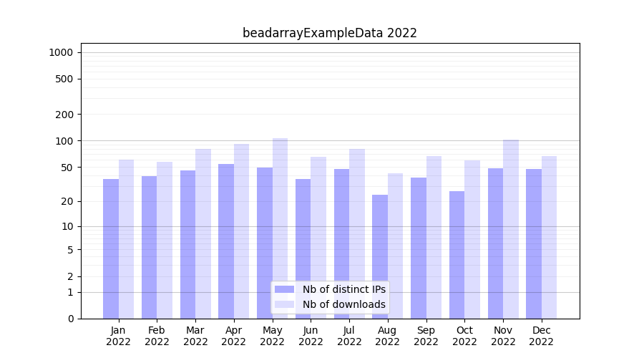Click the "Dec 2022" x-axis label

(x=541, y=336)
